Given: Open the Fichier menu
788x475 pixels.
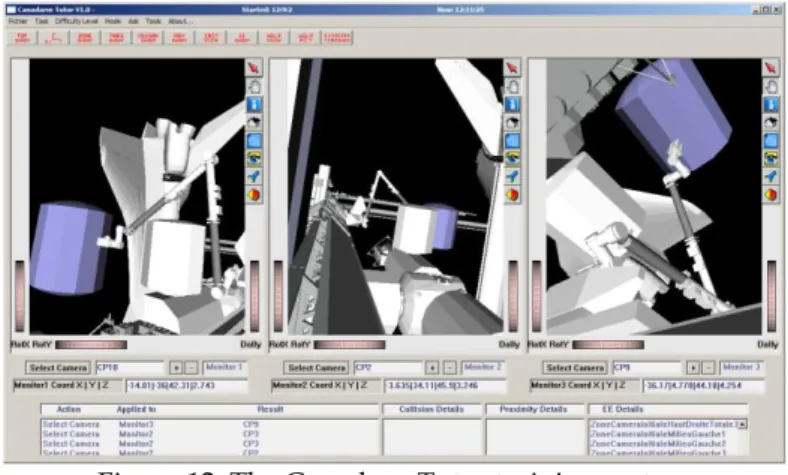Looking at the screenshot, I should [x=18, y=21].
